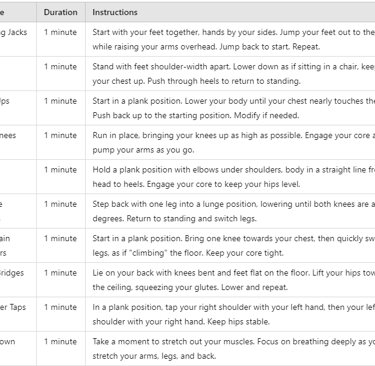Click instructions starting 'Stand with feet shoulder-width'
This screenshot has width=375, height=366.
tap(230, 74)
